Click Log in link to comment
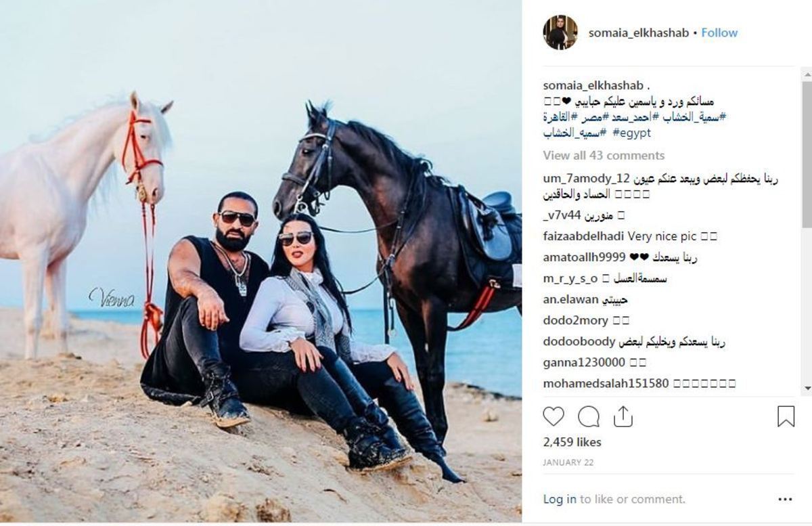This screenshot has width=812, height=526. (560, 499)
